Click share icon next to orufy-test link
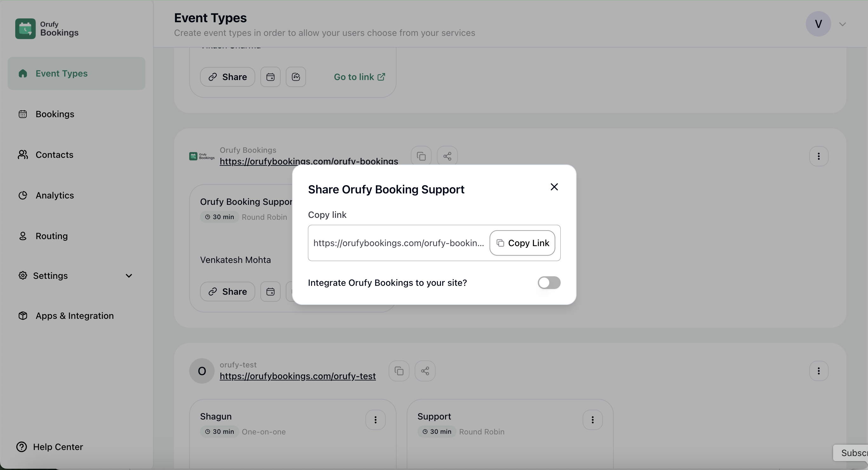This screenshot has width=868, height=470. click(425, 371)
